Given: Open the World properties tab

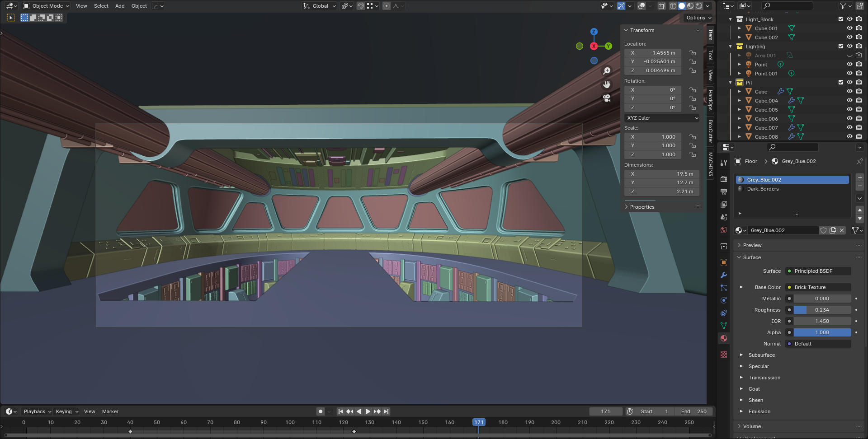Looking at the screenshot, I should point(724,230).
